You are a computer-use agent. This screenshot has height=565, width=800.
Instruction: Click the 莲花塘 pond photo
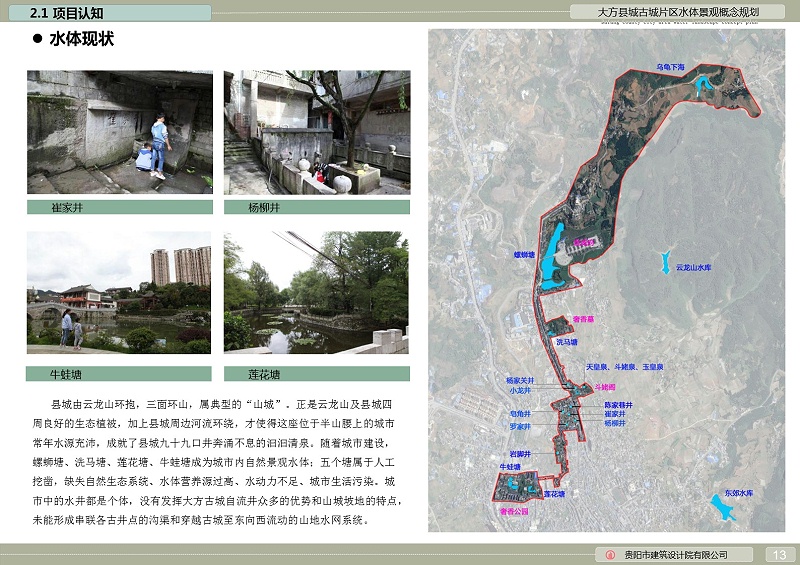(316, 292)
